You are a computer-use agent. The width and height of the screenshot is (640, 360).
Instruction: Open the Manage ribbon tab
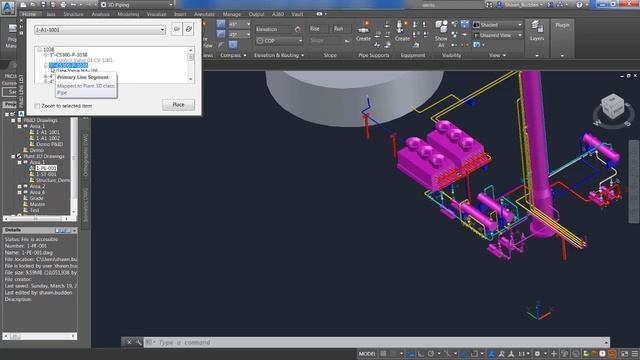[231, 14]
